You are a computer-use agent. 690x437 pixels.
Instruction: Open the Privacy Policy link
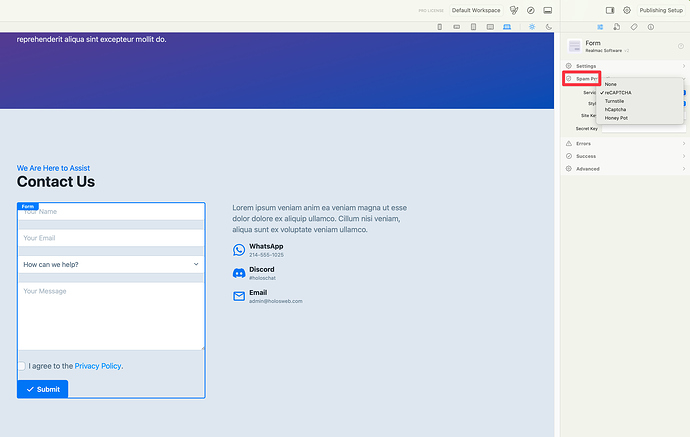tap(98, 366)
